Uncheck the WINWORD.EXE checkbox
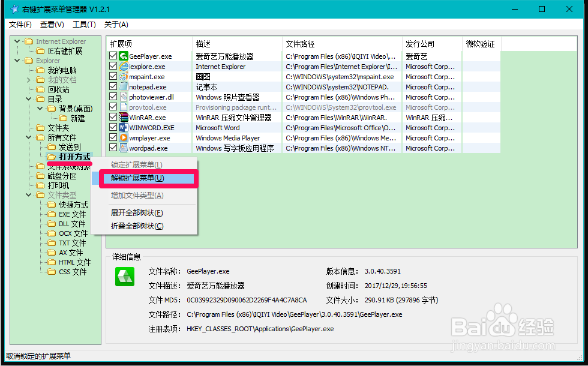This screenshot has width=588, height=366. pyautogui.click(x=113, y=127)
